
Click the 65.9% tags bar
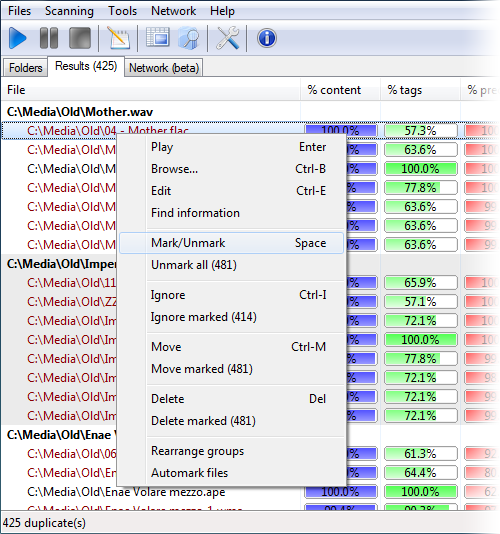click(x=421, y=283)
